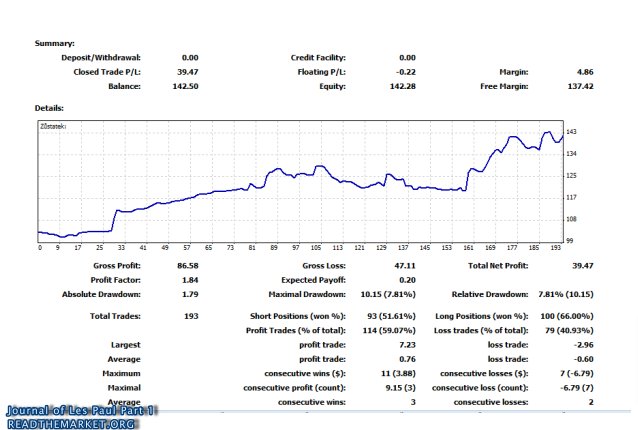Click the balance curve peak near 143

(548, 132)
